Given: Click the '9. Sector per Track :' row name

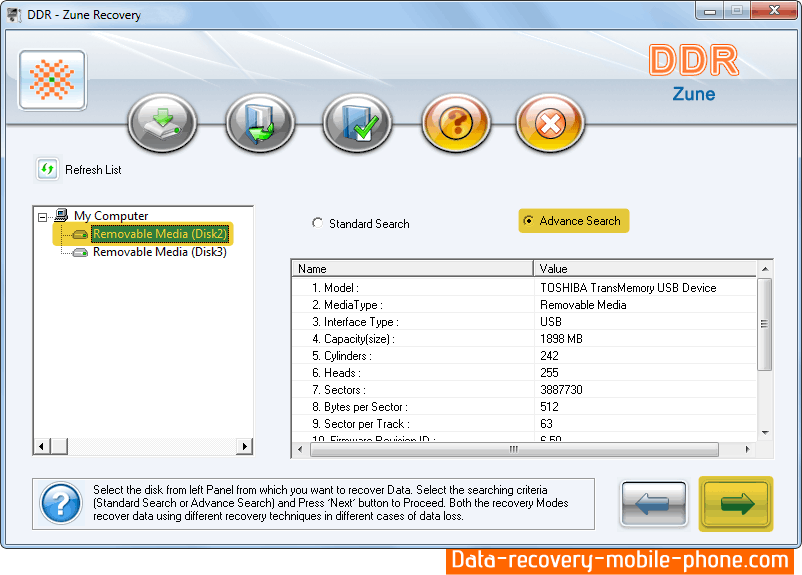Looking at the screenshot, I should point(361,424).
